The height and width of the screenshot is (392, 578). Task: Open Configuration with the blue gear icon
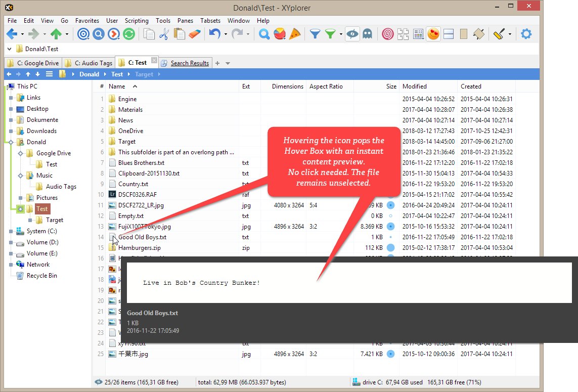pyautogui.click(x=526, y=34)
